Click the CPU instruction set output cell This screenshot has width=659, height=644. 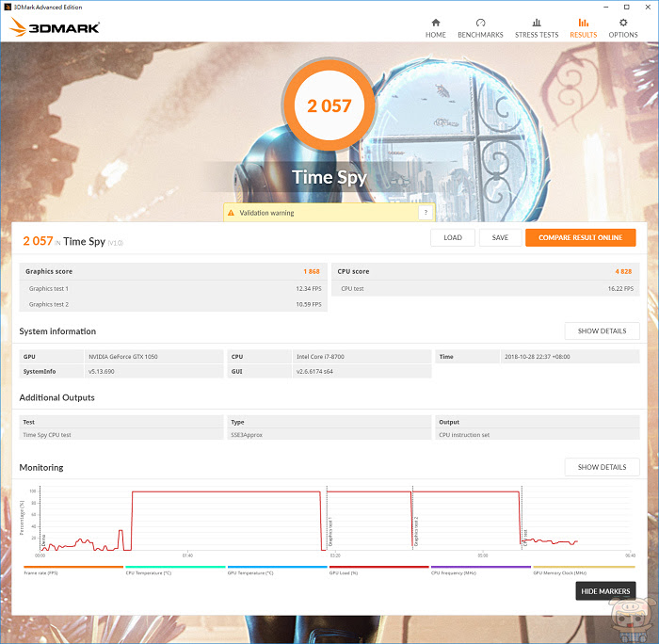point(538,435)
